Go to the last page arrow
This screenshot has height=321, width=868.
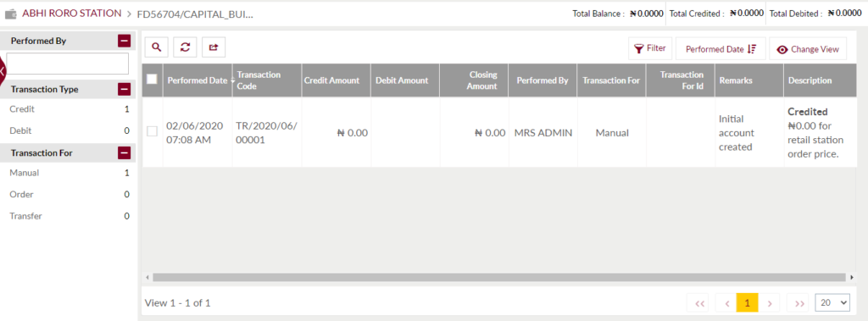click(798, 302)
